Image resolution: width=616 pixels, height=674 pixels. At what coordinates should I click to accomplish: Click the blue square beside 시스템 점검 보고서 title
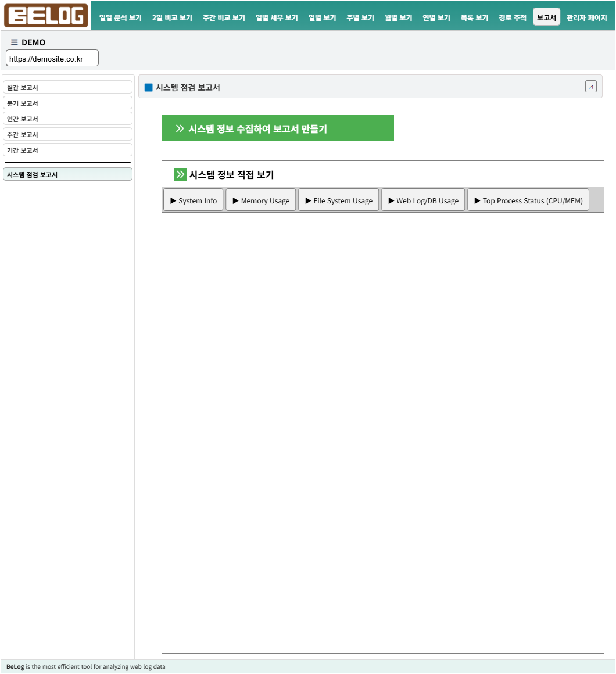[148, 87]
